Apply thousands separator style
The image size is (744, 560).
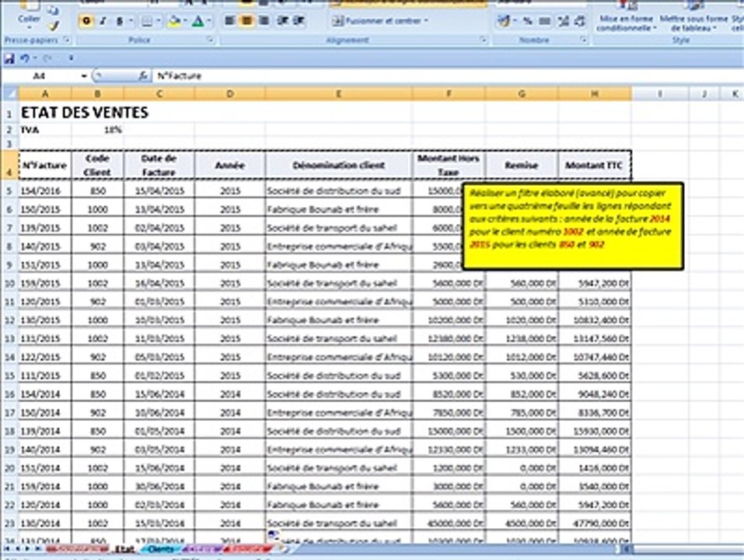[x=545, y=21]
